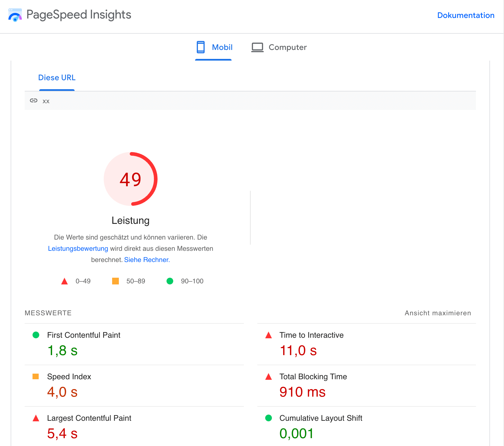504x446 pixels.
Task: Click red triangle icon for Largest Contentful Paint
Action: pyautogui.click(x=36, y=418)
